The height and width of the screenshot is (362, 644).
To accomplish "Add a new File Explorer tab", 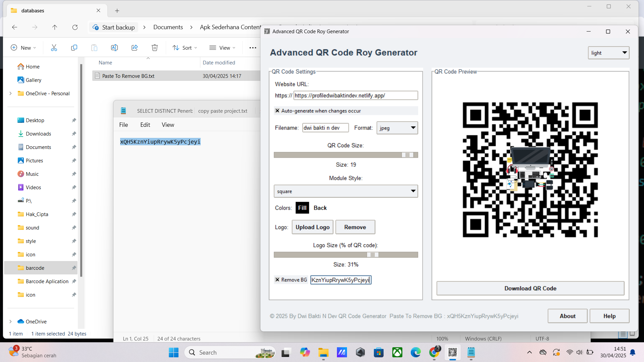I will pyautogui.click(x=117, y=11).
